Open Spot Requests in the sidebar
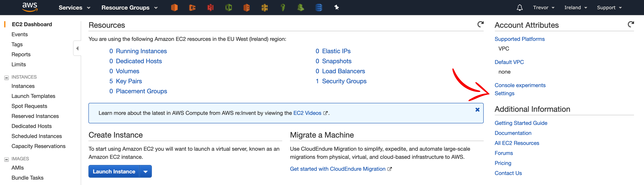The height and width of the screenshot is (185, 644). tap(29, 106)
